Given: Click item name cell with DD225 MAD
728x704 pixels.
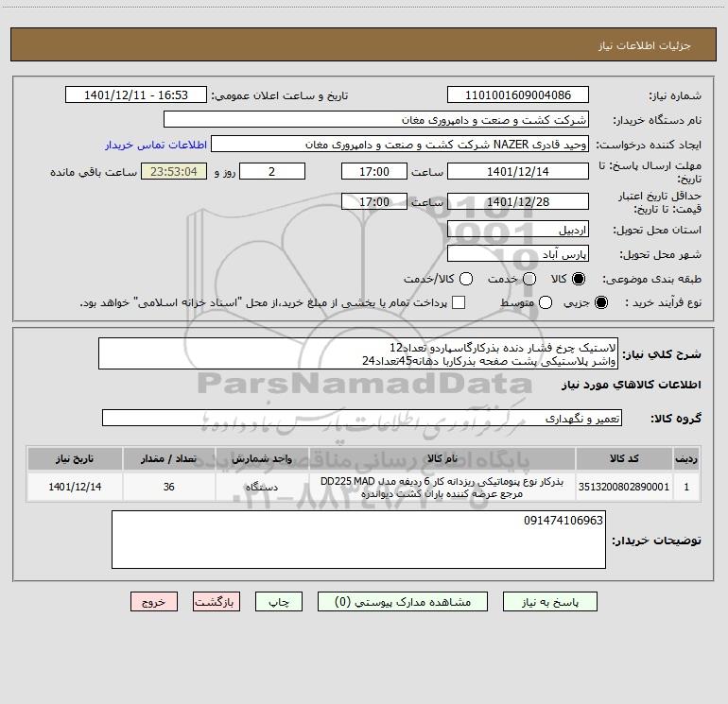Looking at the screenshot, I should (x=442, y=487).
